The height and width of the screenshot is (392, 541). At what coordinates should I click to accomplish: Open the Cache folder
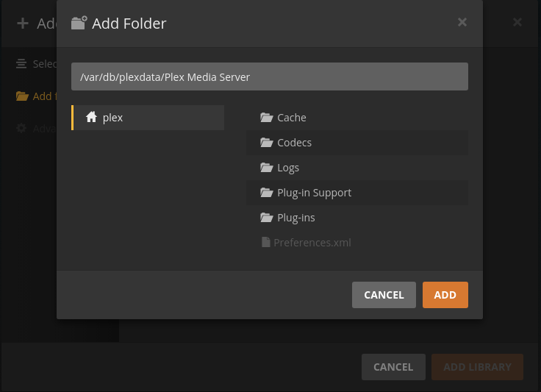pyautogui.click(x=357, y=118)
